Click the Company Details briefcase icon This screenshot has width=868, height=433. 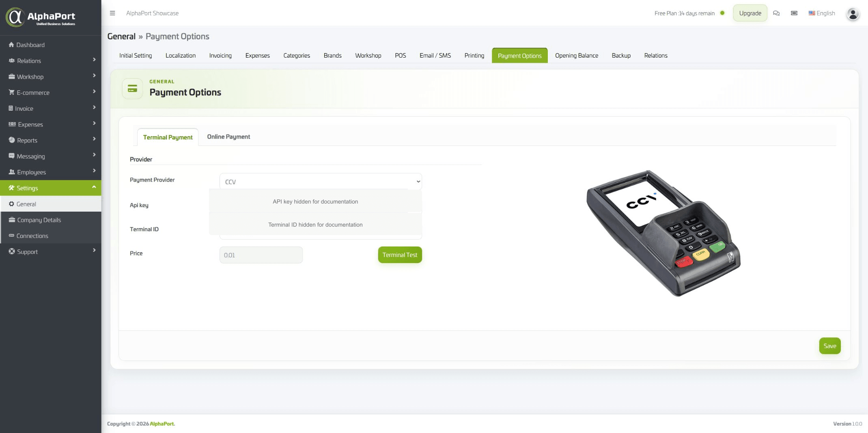point(12,220)
